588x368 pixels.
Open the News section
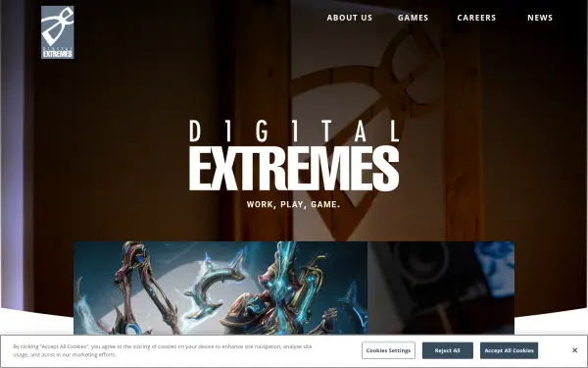[540, 18]
